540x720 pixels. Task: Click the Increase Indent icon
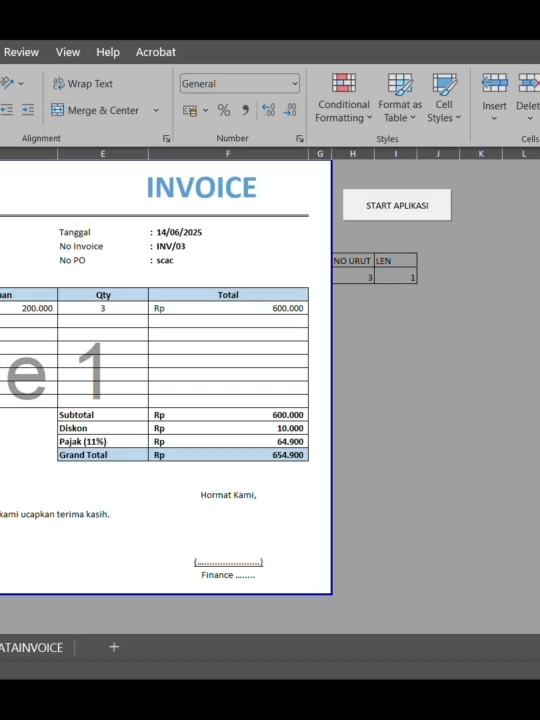28,110
